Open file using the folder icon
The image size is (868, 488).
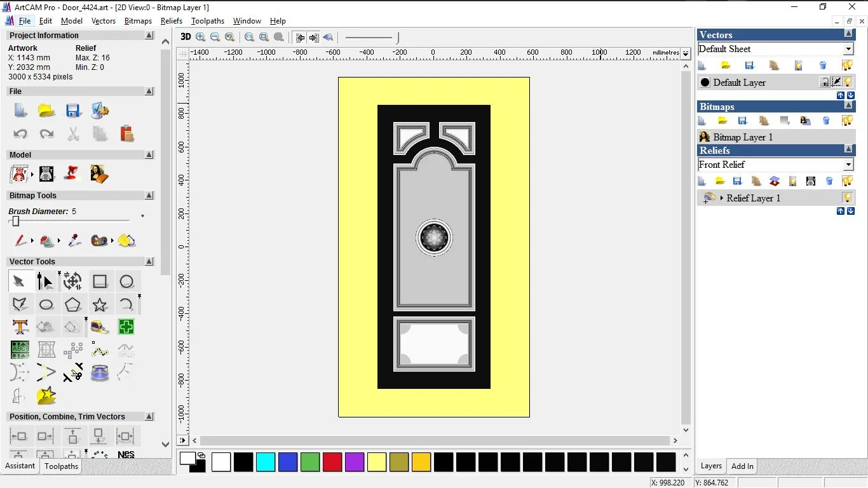46,111
